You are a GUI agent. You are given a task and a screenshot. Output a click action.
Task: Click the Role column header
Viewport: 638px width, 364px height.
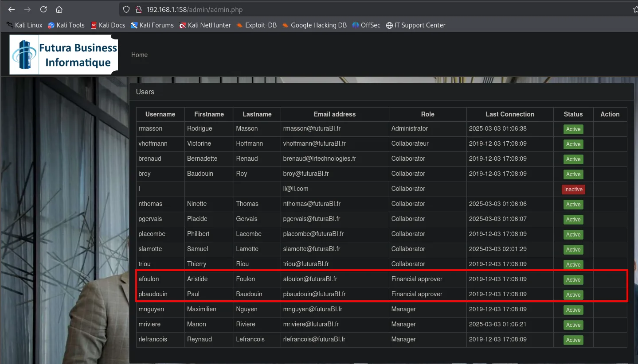428,114
